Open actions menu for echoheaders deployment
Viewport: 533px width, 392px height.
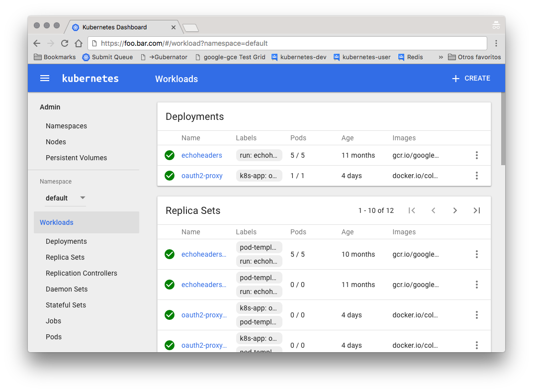coord(477,155)
